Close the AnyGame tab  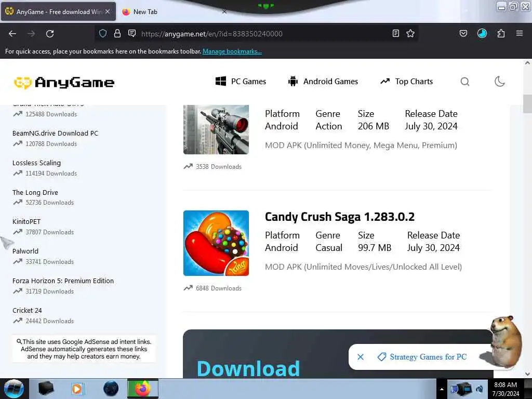point(108,11)
